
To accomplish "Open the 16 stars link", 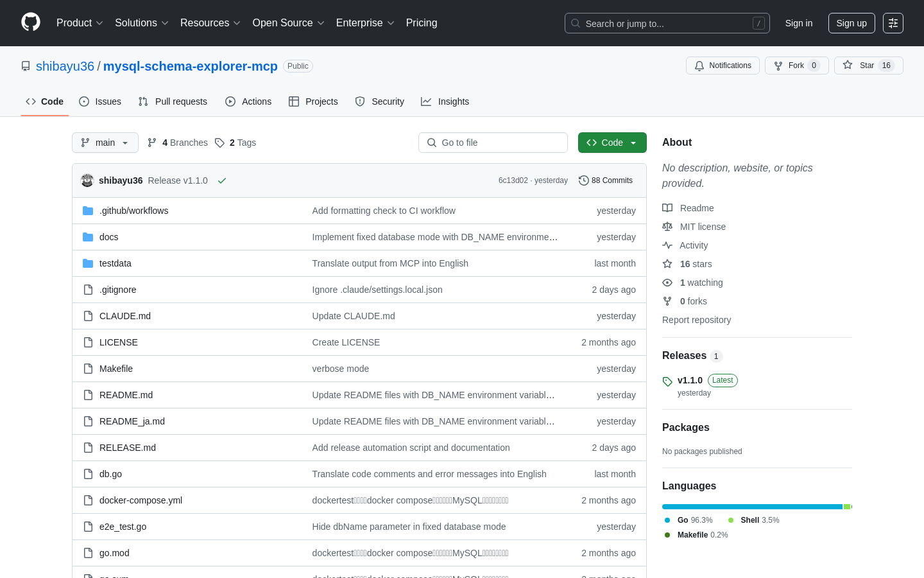I will (x=696, y=264).
